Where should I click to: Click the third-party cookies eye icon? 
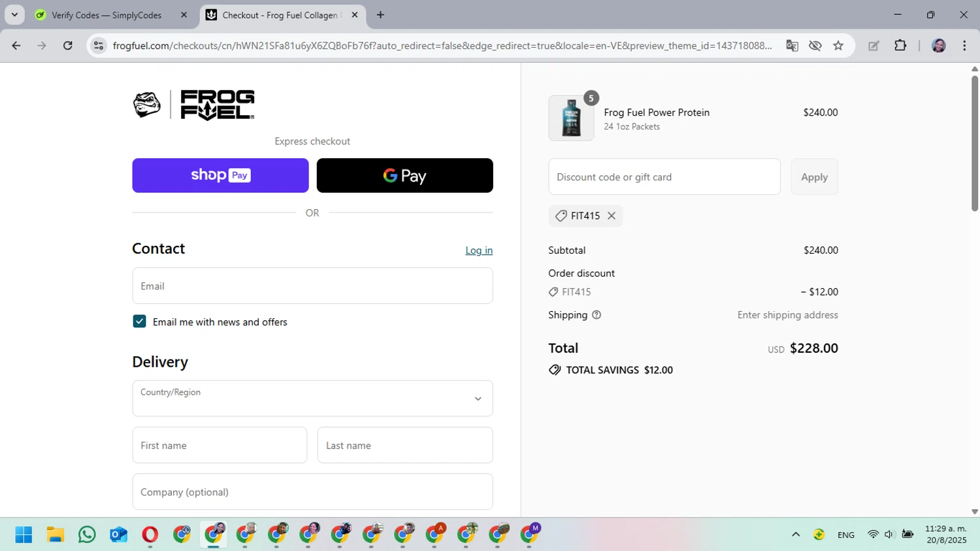[x=815, y=46]
